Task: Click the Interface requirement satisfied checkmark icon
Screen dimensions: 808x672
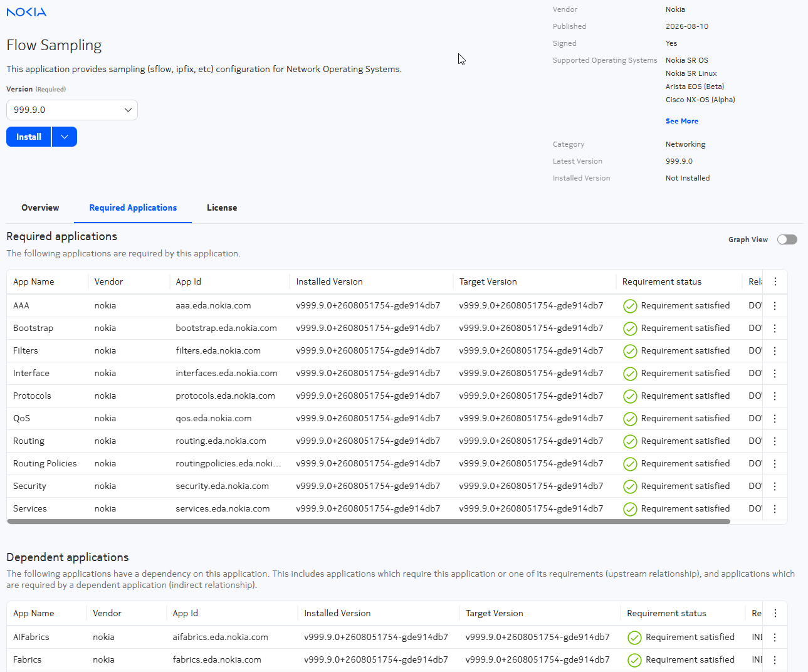Action: pos(630,374)
